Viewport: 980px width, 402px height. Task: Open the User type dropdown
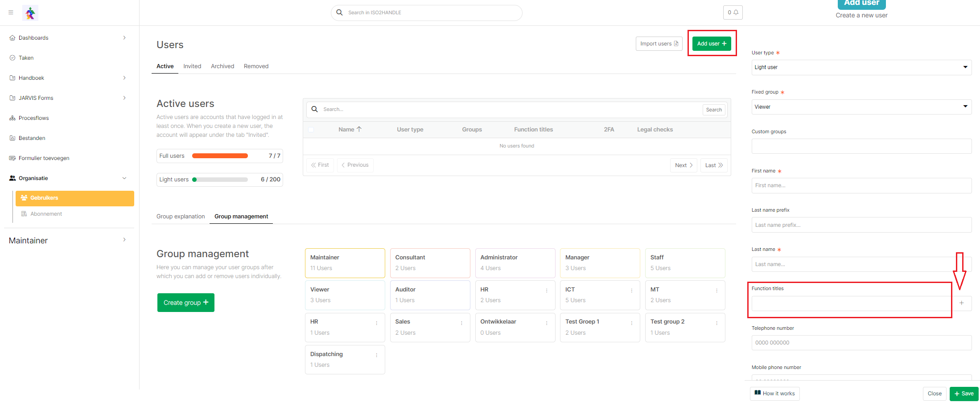point(861,67)
